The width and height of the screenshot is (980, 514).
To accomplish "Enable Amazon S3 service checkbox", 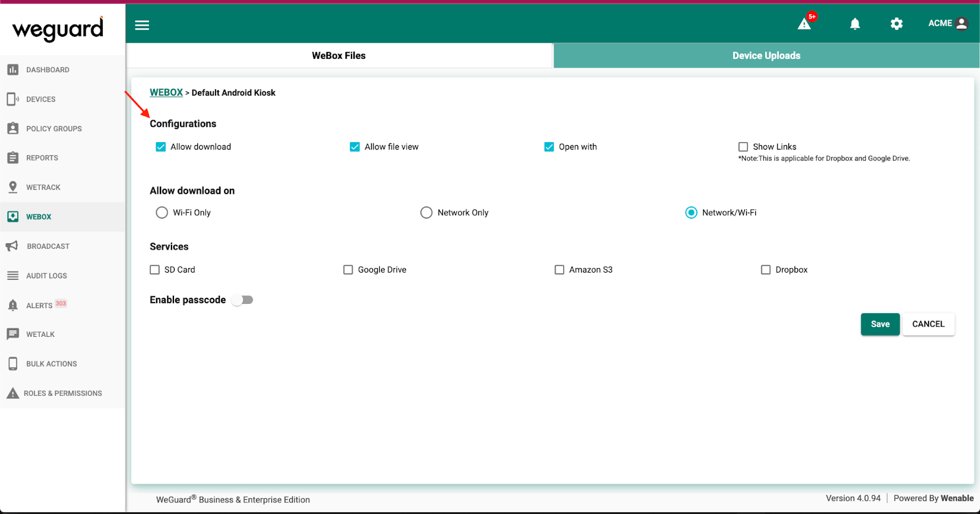I will (559, 270).
